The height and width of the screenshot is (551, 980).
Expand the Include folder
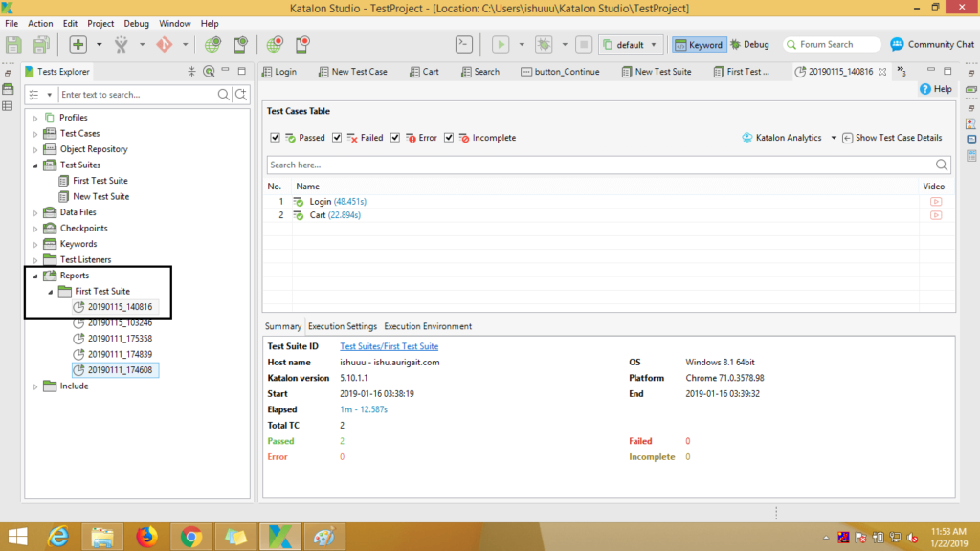[35, 386]
